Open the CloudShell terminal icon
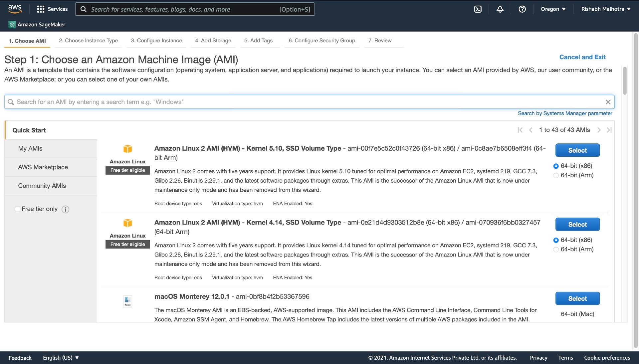The width and height of the screenshot is (639, 364). (478, 9)
